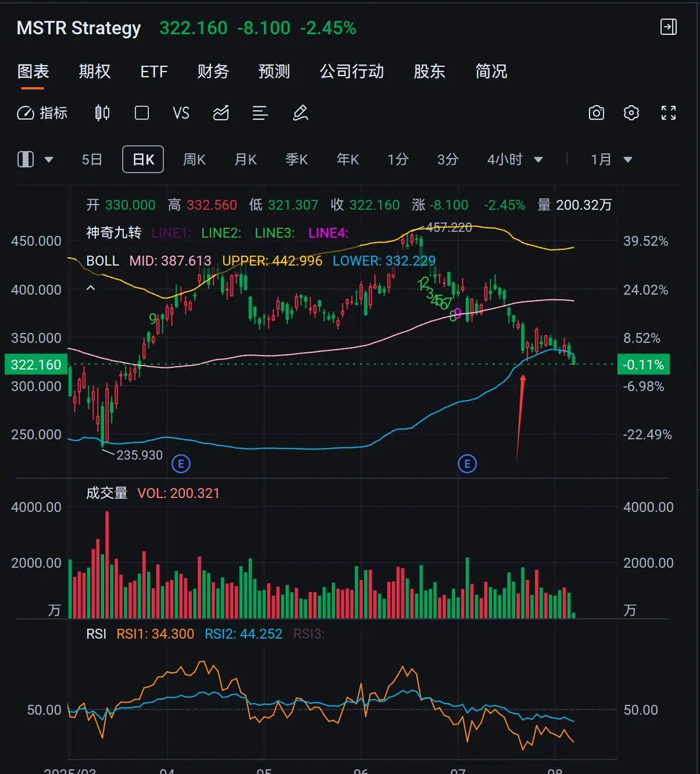Open the 预测 tab
Screen dimensions: 700x774
[x=274, y=72]
